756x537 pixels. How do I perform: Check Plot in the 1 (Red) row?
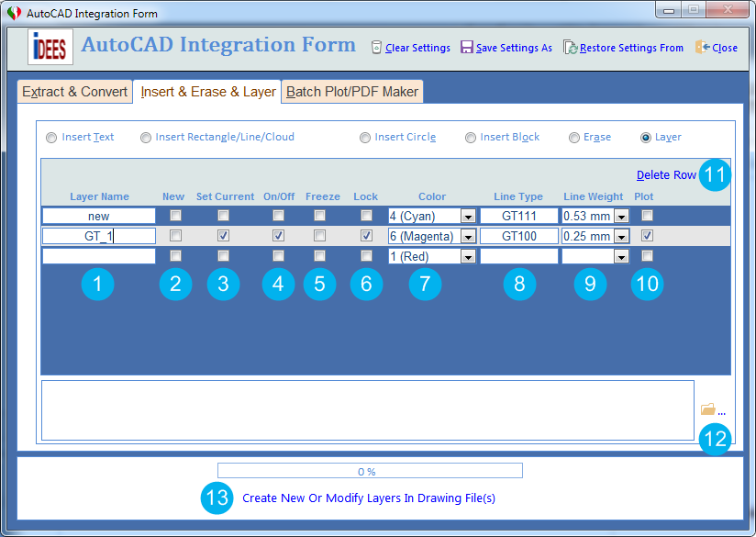tap(647, 256)
